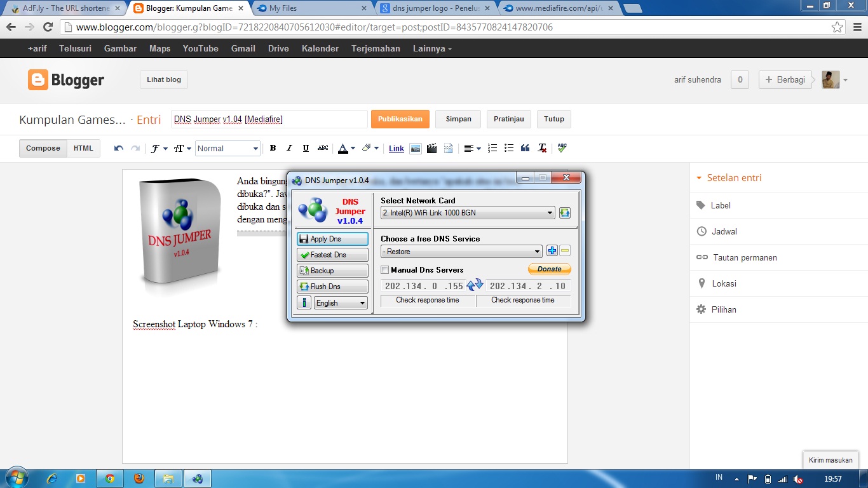Viewport: 868px width, 488px height.
Task: Open DNS Jumper info button
Action: pyautogui.click(x=304, y=303)
